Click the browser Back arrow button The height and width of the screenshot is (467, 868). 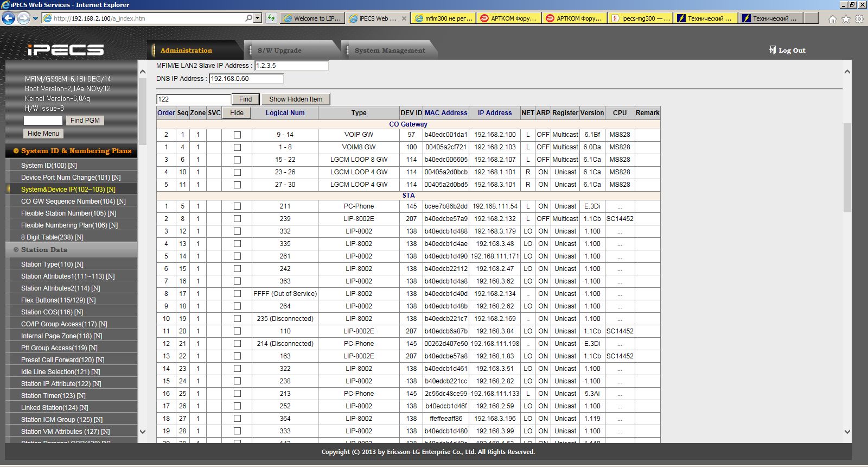9,18
